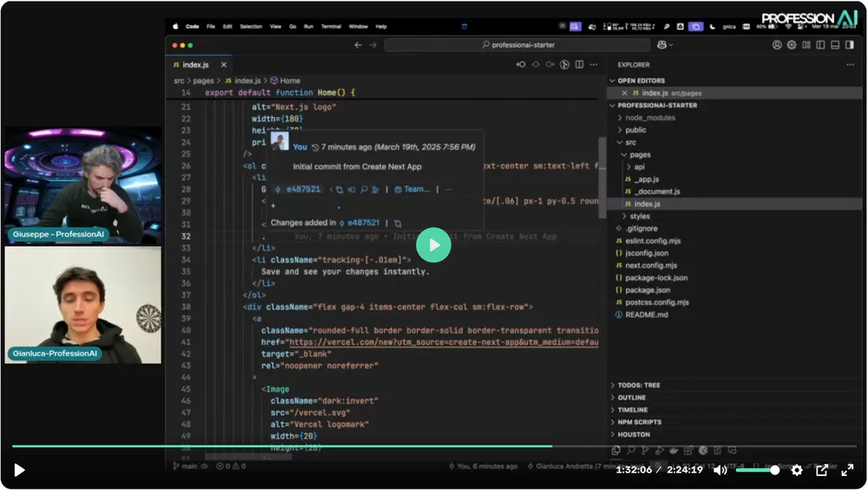The width and height of the screenshot is (868, 490).
Task: Collapse the src folder
Action: [630, 142]
